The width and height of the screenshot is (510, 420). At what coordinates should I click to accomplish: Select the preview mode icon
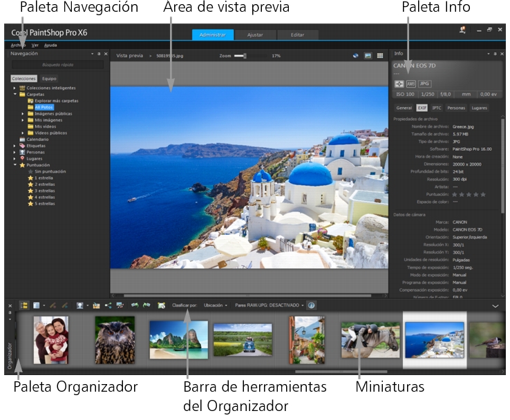pyautogui.click(x=368, y=55)
